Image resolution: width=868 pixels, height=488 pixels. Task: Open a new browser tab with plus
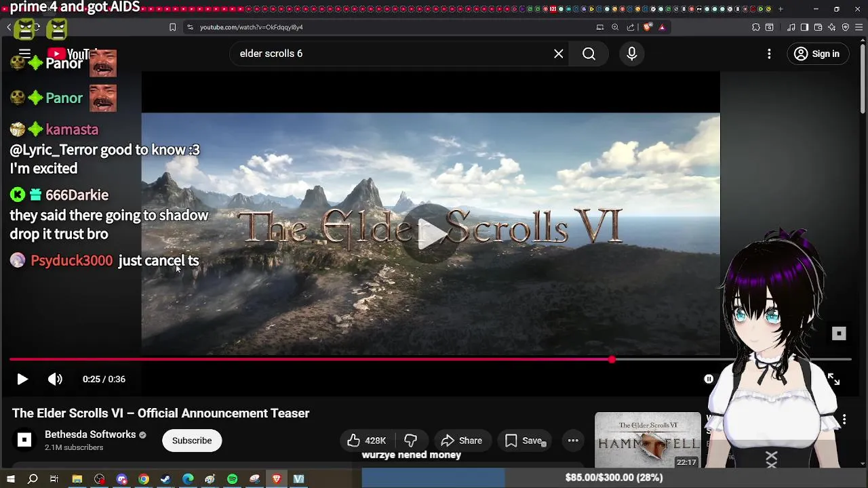coord(780,9)
